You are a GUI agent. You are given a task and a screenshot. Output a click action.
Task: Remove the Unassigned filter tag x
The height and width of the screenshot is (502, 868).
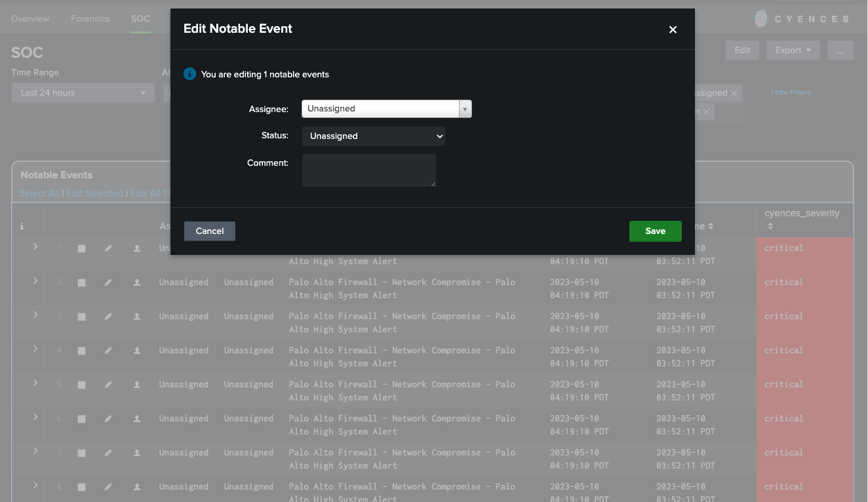[x=734, y=93]
